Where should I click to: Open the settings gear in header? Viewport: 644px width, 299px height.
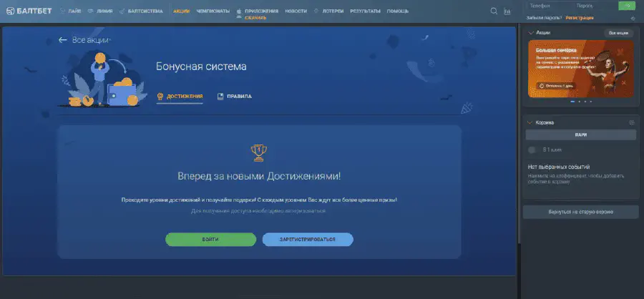[x=633, y=18]
